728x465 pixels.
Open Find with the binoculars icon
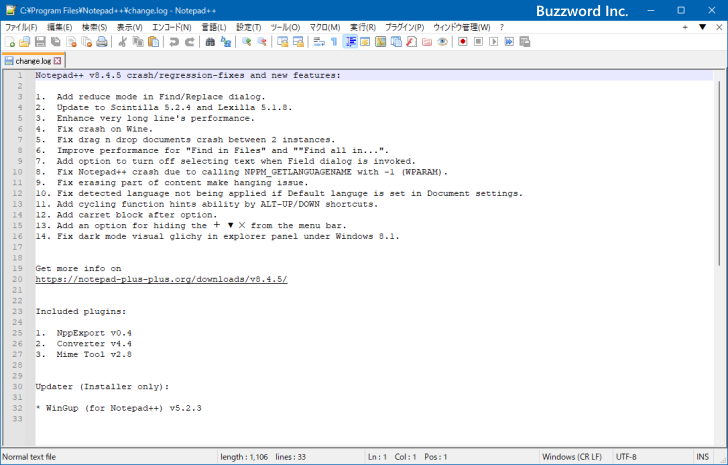tap(210, 42)
